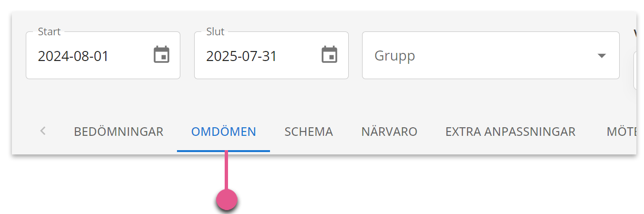
Task: Click the left chevron beside the tabs
Action: point(43,131)
